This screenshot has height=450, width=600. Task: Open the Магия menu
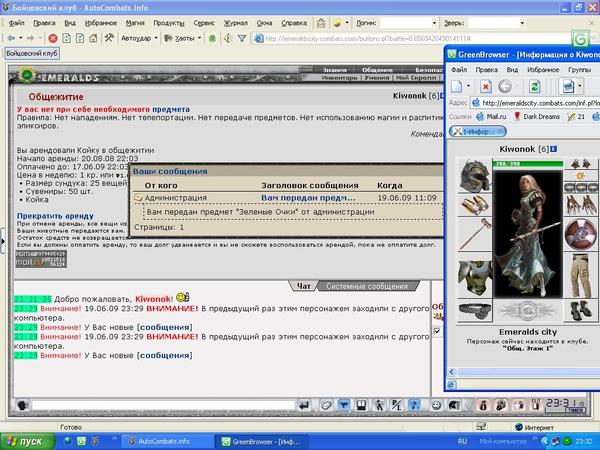[135, 23]
